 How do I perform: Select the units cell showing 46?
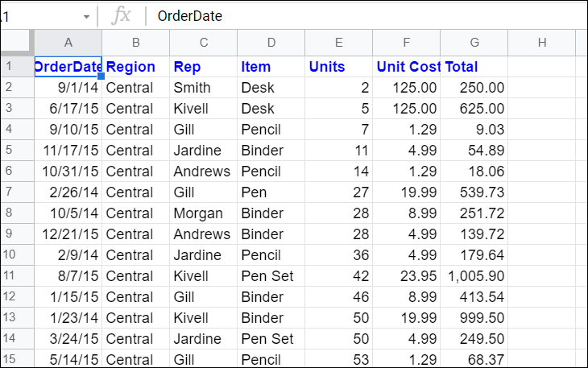point(338,297)
